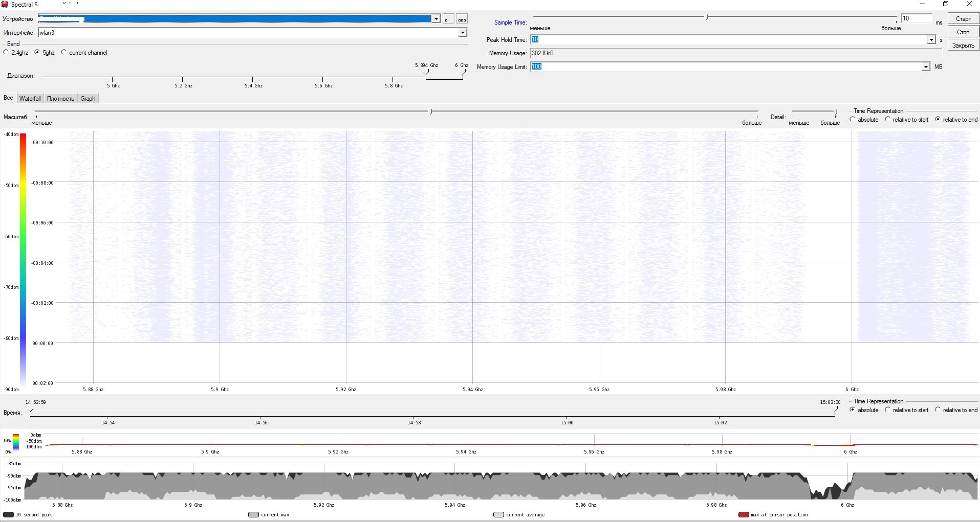Open the Плотность tab
This screenshot has width=980, height=522.
[x=60, y=99]
